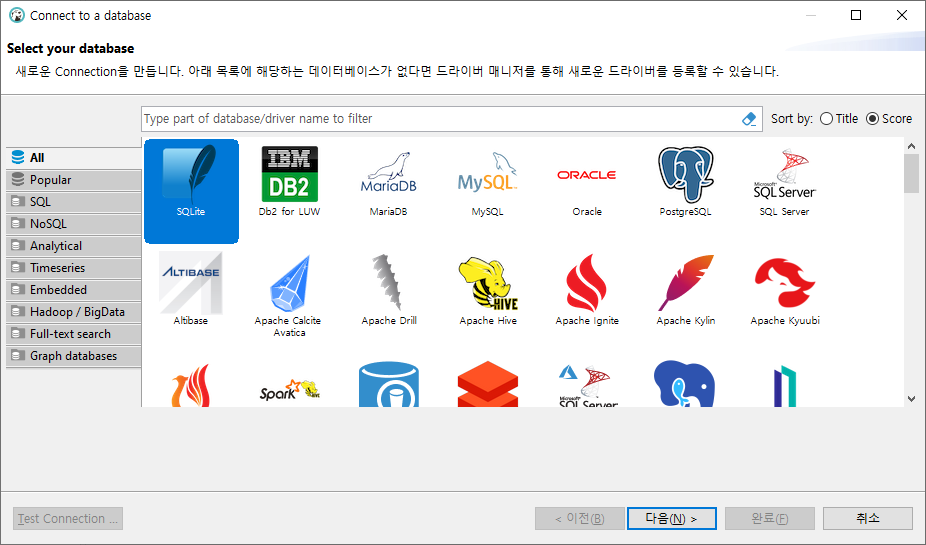Clear the filter with eraser icon
Screen dimensions: 926x545
click(749, 119)
